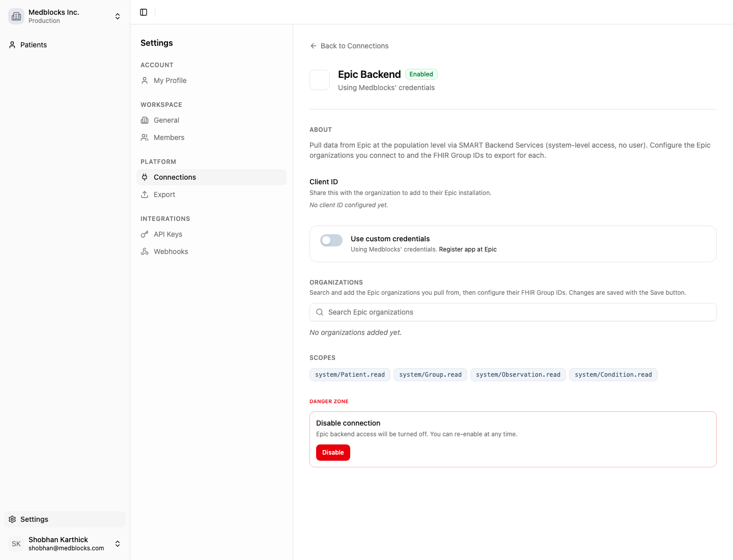Go to General workspace settings
Image resolution: width=733 pixels, height=560 pixels.
click(211, 120)
